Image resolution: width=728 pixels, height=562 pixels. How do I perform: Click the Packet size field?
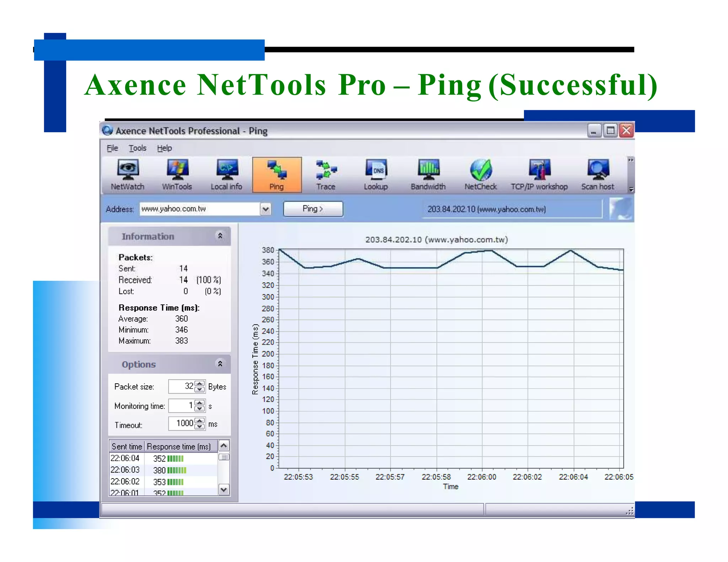[x=182, y=387]
